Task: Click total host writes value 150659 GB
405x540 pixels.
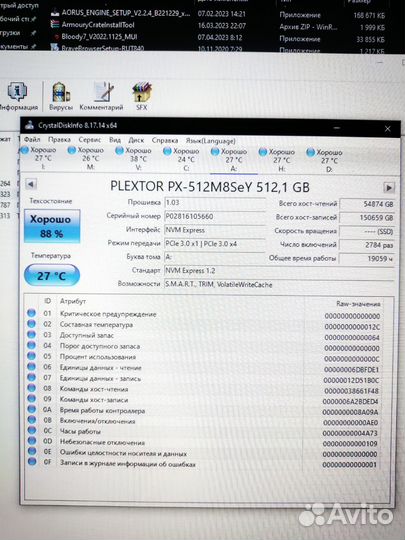Action: point(367,218)
